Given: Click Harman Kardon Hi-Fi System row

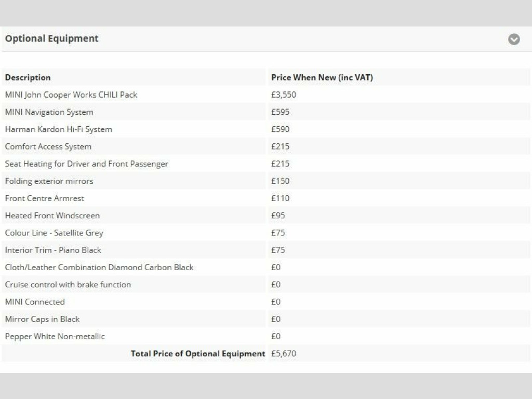Looking at the screenshot, I should (58, 129).
